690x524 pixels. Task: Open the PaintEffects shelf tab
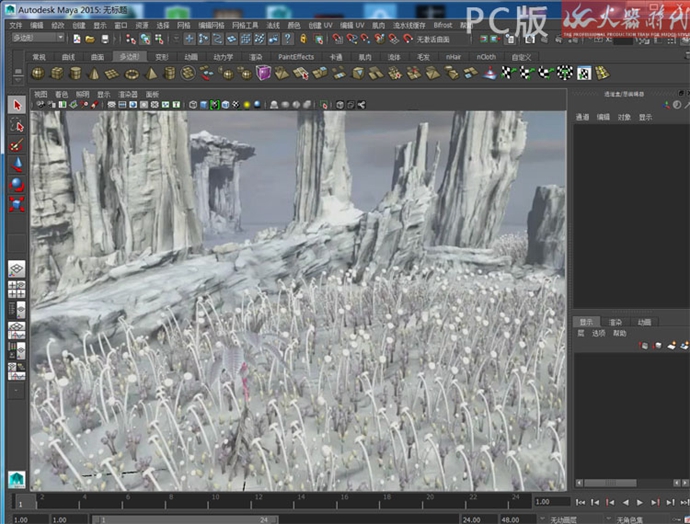tap(295, 57)
